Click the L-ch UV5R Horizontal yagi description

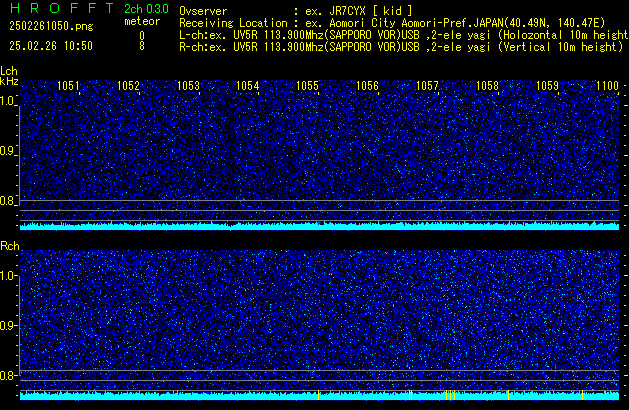pos(404,35)
